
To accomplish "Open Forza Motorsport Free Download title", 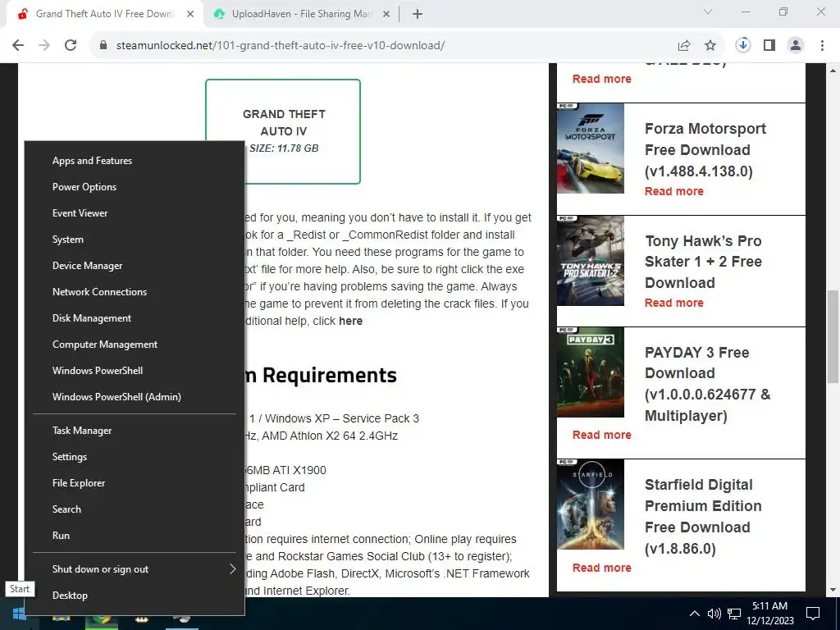I will pyautogui.click(x=705, y=150).
